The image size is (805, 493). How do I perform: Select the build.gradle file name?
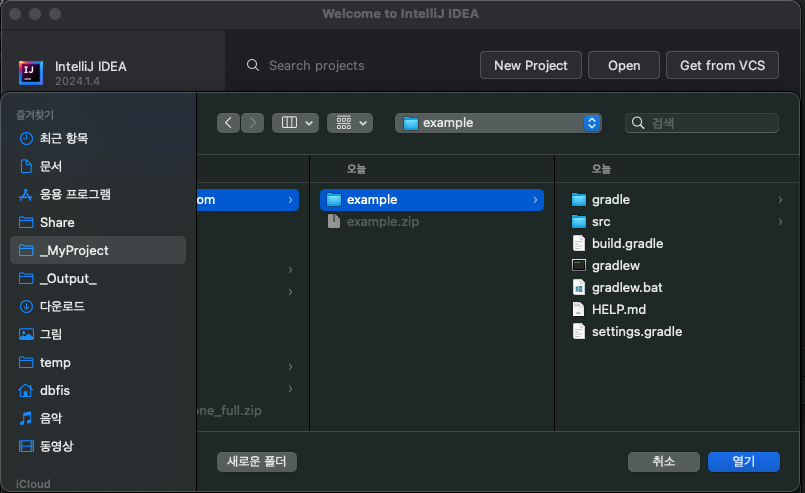pos(627,243)
